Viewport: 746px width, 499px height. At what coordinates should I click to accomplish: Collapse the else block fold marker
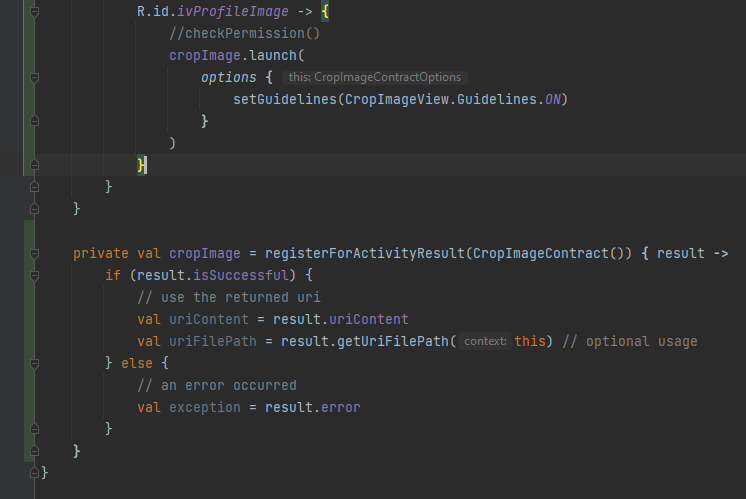[x=34, y=364]
